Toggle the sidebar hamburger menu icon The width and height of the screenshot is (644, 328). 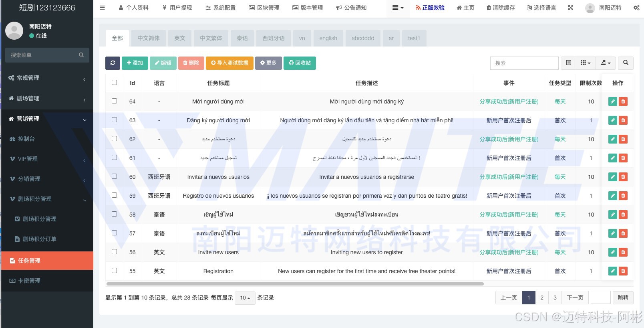[x=102, y=8]
